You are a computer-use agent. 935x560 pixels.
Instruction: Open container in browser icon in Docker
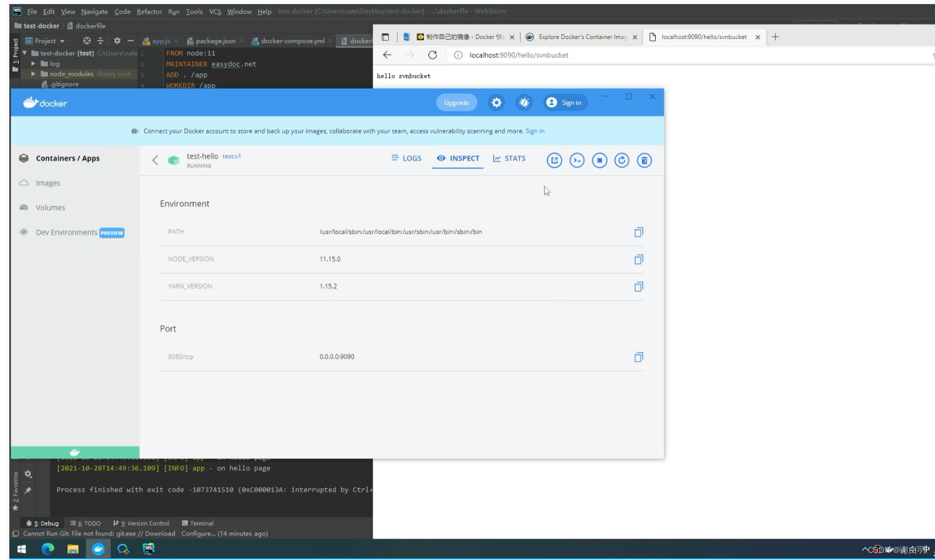554,160
